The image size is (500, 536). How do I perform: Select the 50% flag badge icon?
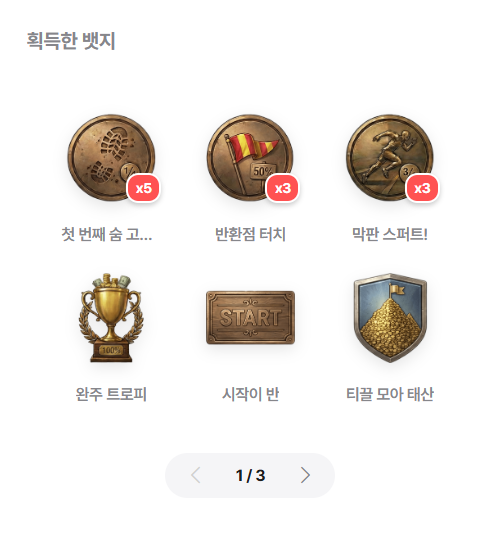pyautogui.click(x=250, y=158)
